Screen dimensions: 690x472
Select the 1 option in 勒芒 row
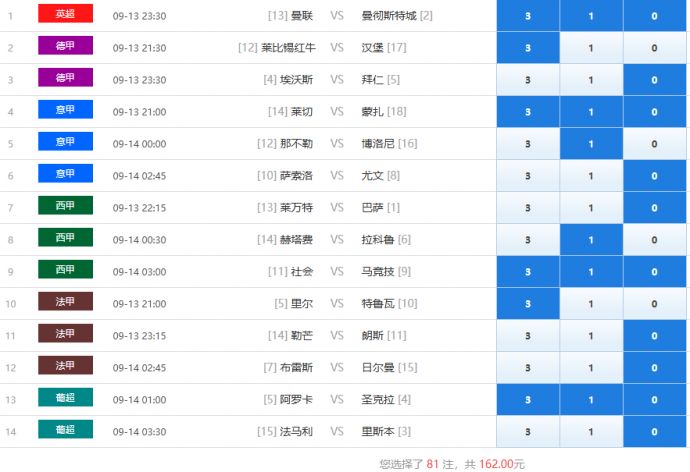591,336
